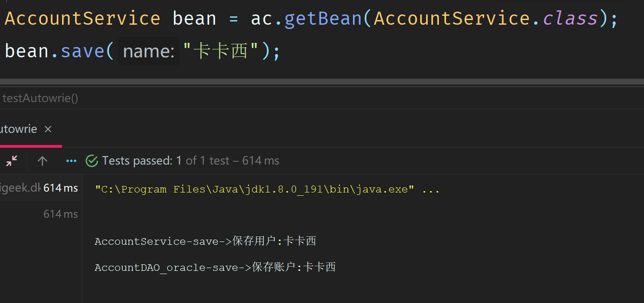Click the pink collapse-all arrows icon

pyautogui.click(x=12, y=161)
